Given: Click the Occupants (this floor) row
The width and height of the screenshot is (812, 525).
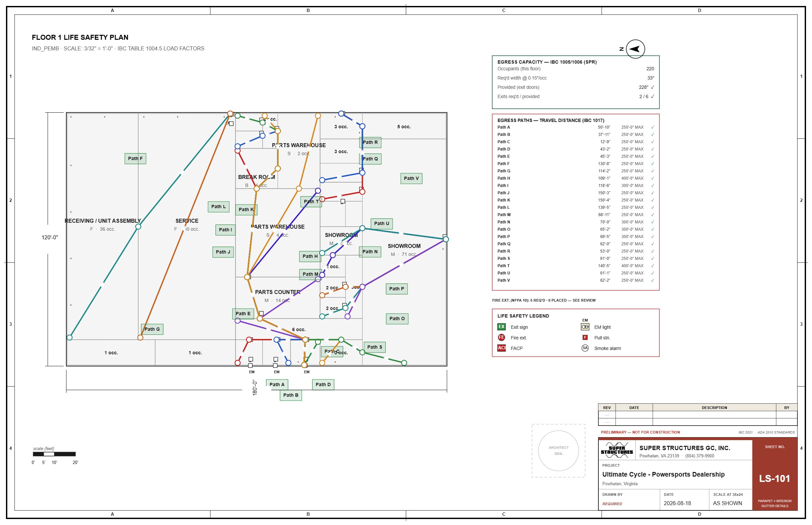Looking at the screenshot, I should point(575,69).
